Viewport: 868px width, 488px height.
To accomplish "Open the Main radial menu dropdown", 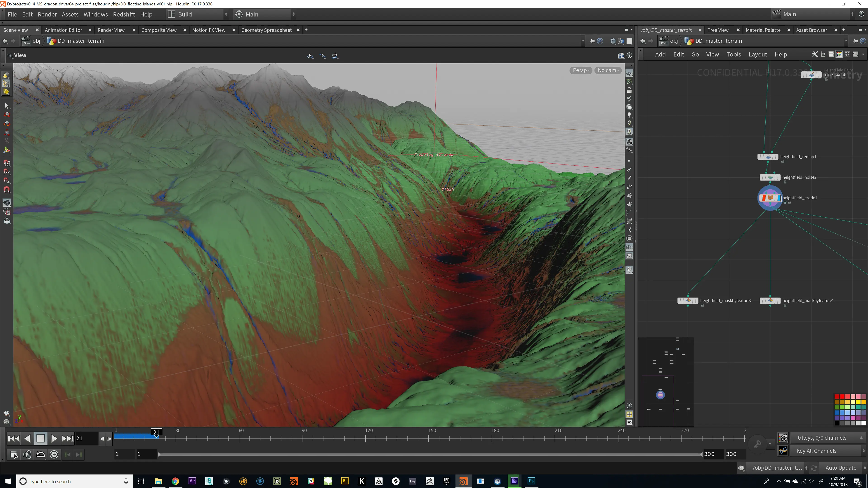I will [266, 14].
